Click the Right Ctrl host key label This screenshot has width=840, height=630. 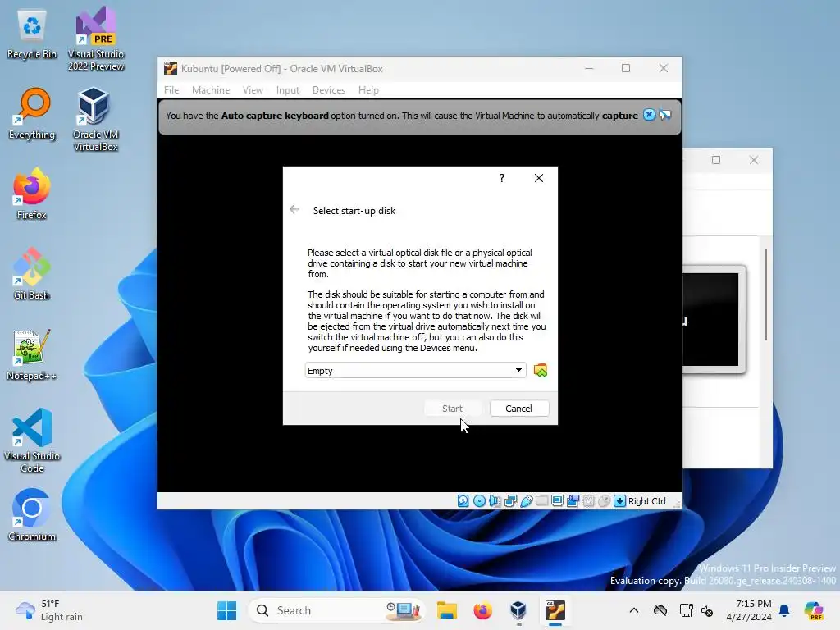[x=646, y=501]
